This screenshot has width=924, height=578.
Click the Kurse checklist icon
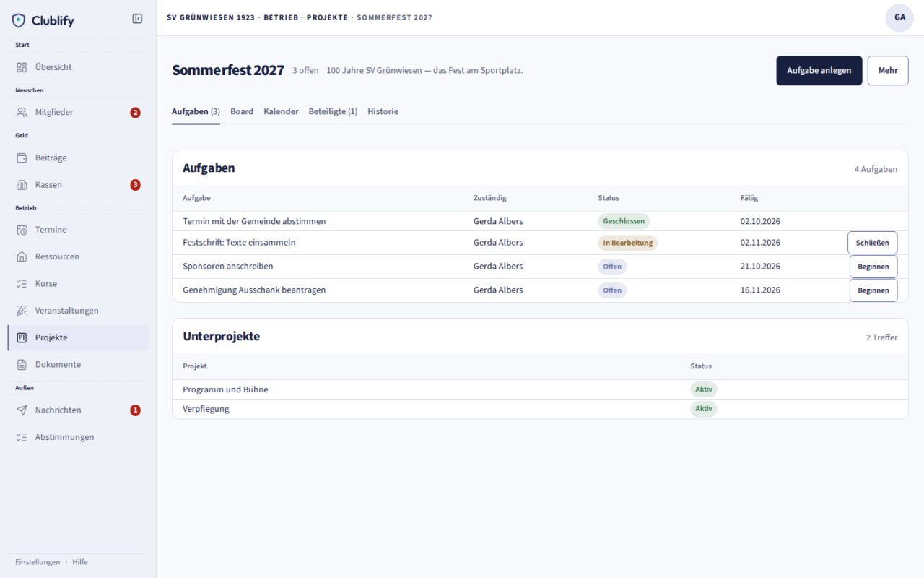(22, 284)
